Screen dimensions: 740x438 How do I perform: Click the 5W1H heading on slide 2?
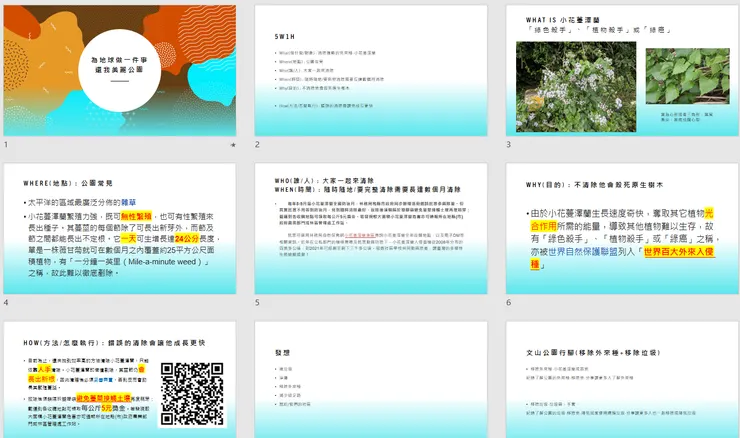pyautogui.click(x=285, y=36)
